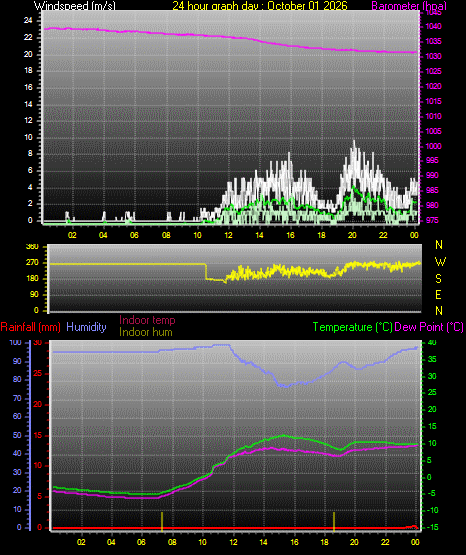Click the 1015 value on barometer axis
Screen dimensions: 466x555
(x=433, y=101)
